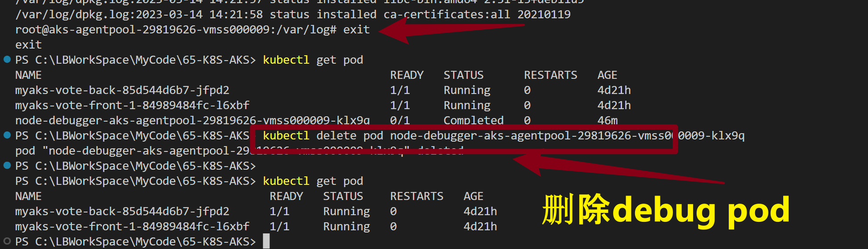The image size is (868, 249).
Task: Click the hollow circle beside the last prompt
Action: [x=7, y=241]
